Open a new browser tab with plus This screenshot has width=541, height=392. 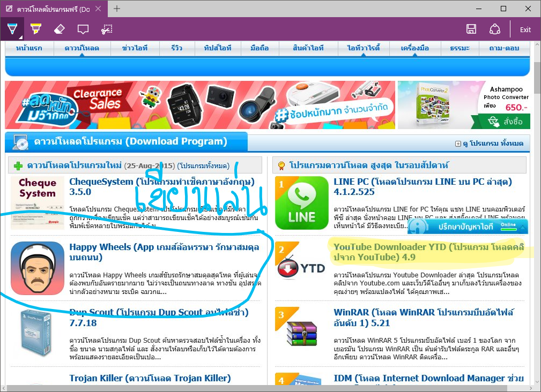click(117, 9)
